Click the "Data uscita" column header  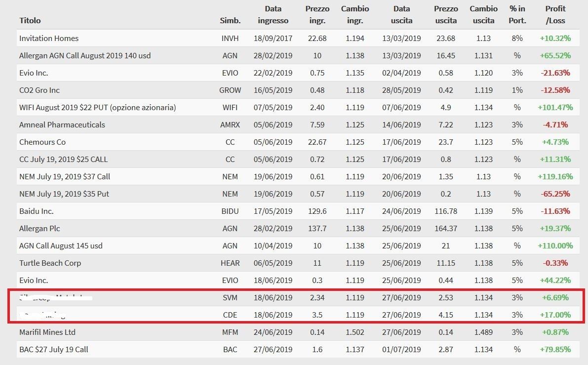click(401, 15)
